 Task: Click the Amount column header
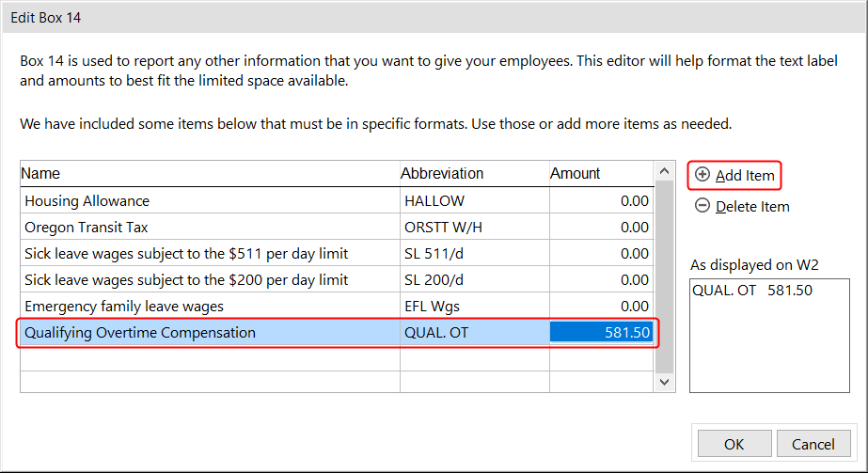600,174
